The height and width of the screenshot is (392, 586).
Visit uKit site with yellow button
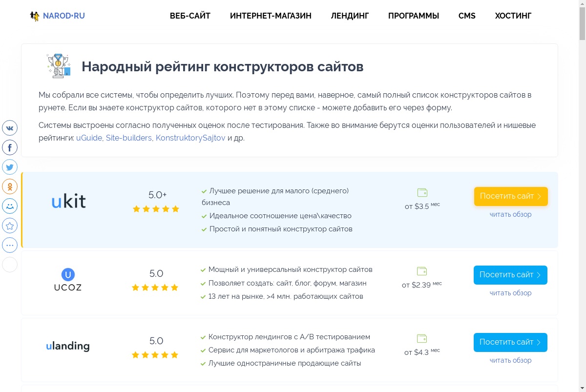pyautogui.click(x=511, y=196)
